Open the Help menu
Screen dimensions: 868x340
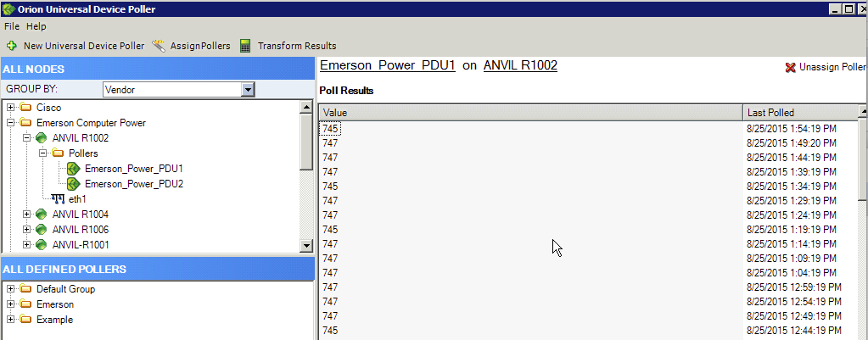point(36,26)
